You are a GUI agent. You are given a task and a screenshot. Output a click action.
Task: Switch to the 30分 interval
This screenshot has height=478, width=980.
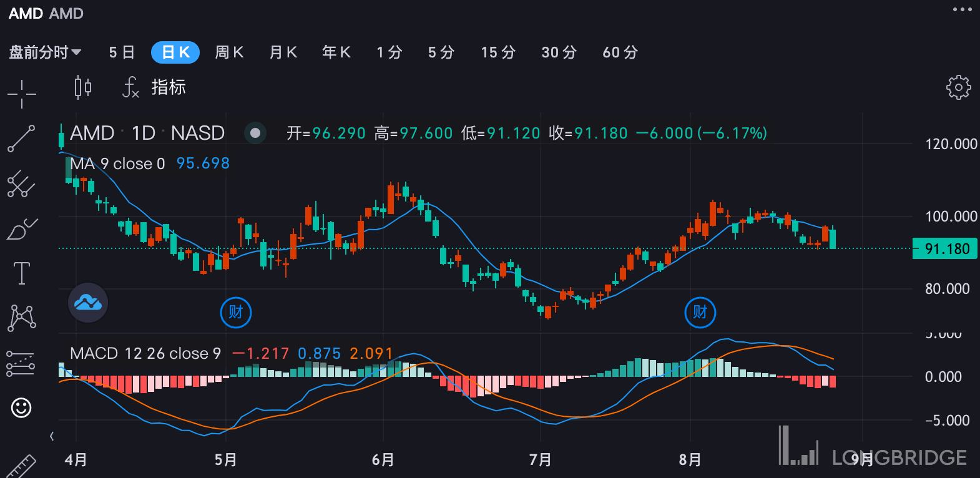coord(559,52)
